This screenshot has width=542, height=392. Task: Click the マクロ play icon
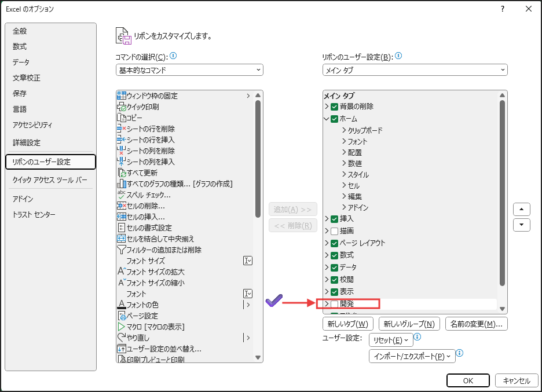[122, 327]
